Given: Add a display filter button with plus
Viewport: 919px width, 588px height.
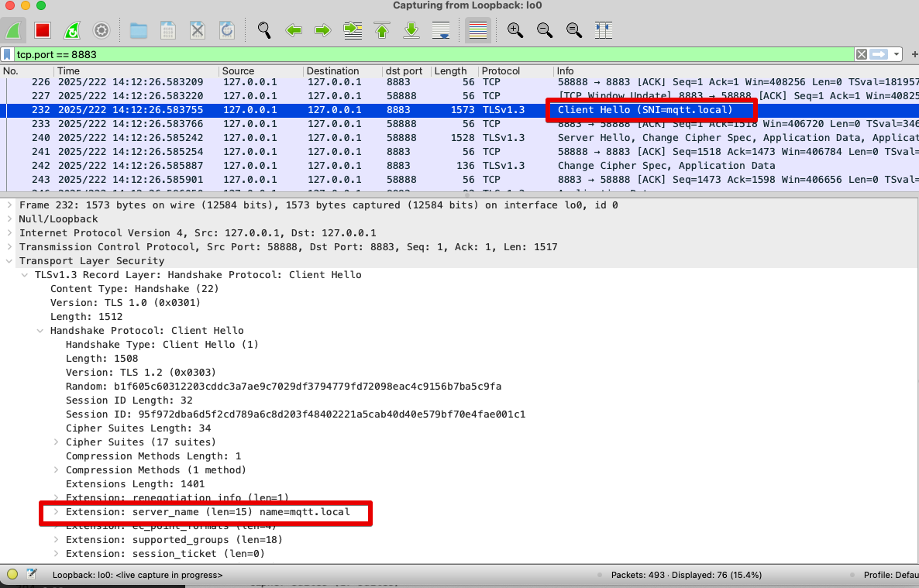Looking at the screenshot, I should tap(914, 54).
